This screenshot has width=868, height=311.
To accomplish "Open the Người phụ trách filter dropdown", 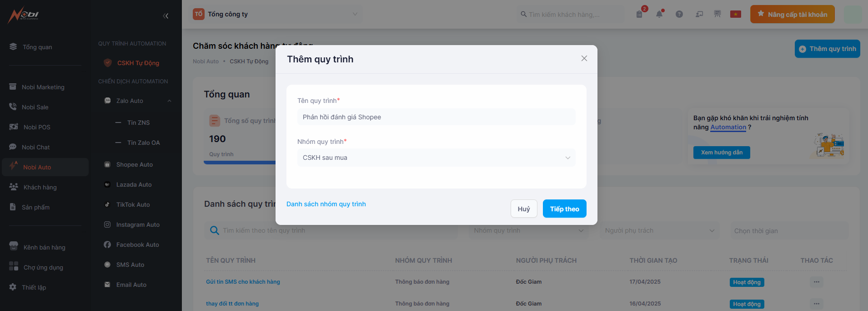I will click(x=659, y=231).
